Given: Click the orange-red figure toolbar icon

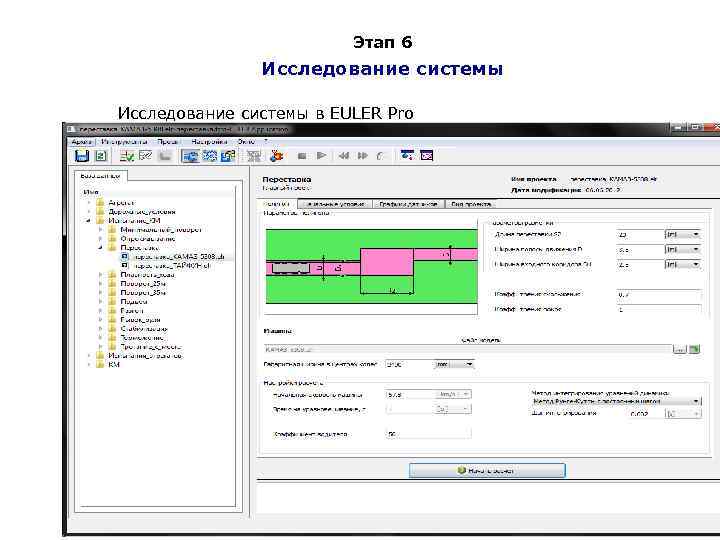Looking at the screenshot, I should 276,156.
